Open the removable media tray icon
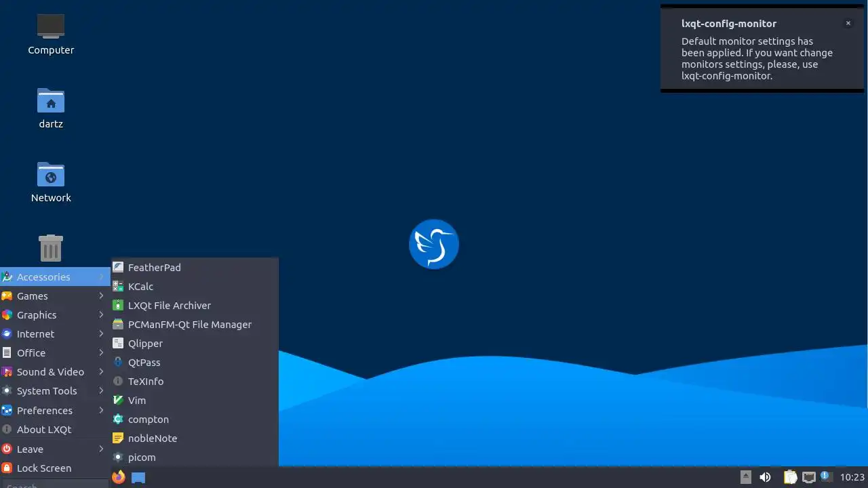This screenshot has height=488, width=868. tap(745, 476)
